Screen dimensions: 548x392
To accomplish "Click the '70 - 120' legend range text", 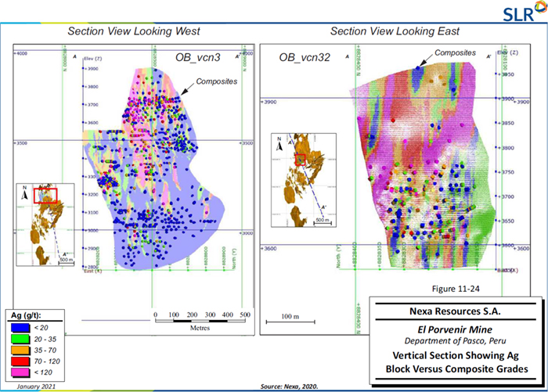I will (47, 361).
